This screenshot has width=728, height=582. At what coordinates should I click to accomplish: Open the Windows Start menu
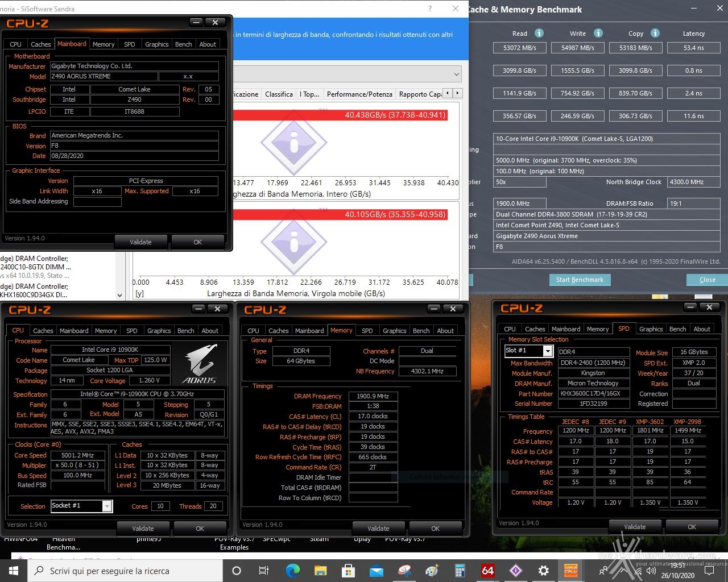click(13, 571)
